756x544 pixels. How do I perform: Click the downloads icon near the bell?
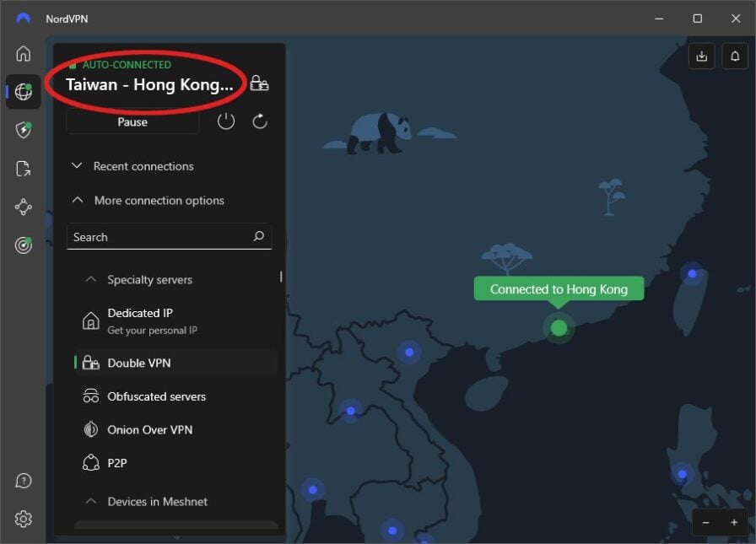[701, 56]
